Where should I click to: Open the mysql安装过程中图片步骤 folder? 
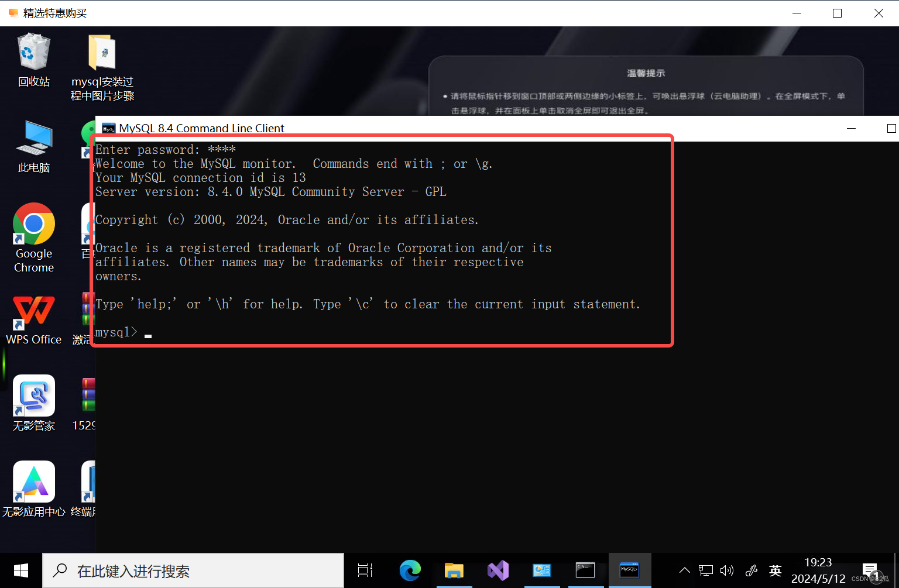click(102, 67)
